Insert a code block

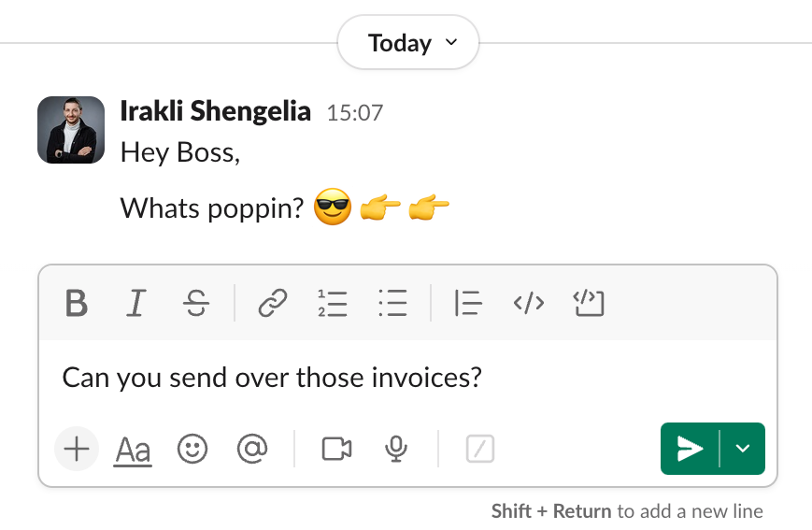589,303
